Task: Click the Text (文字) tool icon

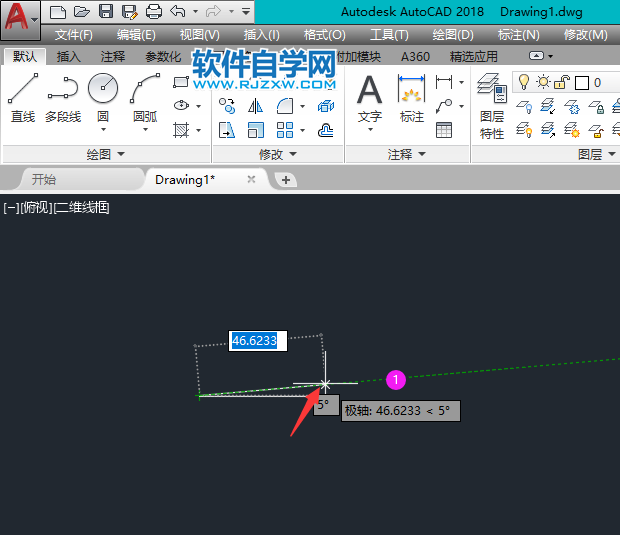Action: point(370,99)
